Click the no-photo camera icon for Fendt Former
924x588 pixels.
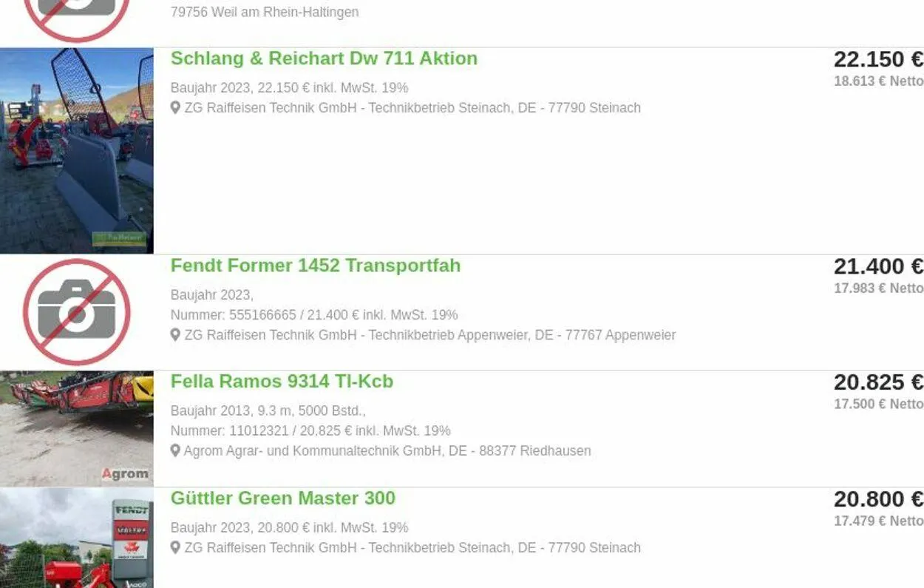[x=76, y=312]
